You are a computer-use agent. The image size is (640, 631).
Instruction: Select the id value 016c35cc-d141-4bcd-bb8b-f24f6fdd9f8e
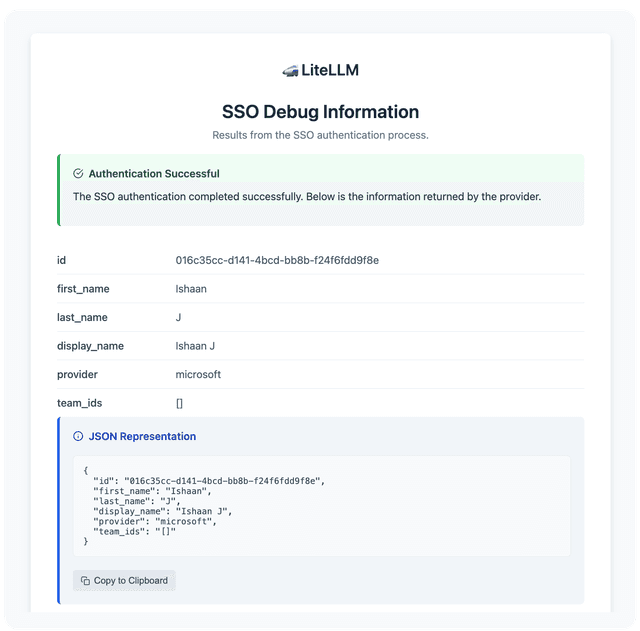tap(277, 260)
